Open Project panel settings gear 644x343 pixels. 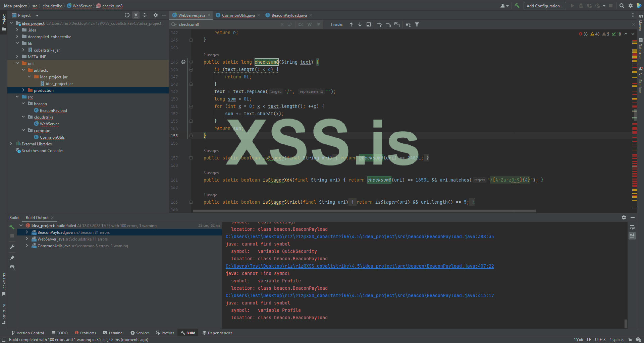[155, 15]
